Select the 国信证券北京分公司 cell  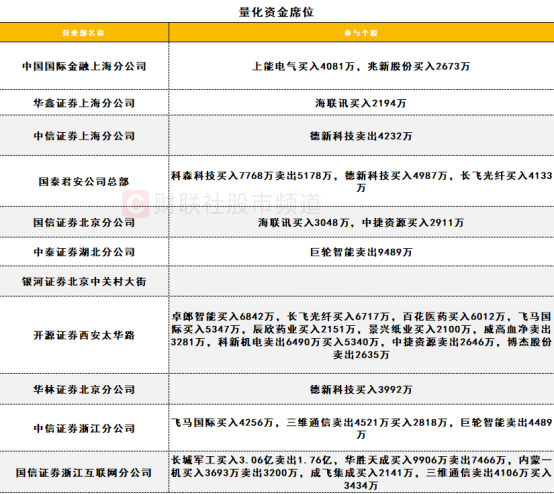(84, 222)
